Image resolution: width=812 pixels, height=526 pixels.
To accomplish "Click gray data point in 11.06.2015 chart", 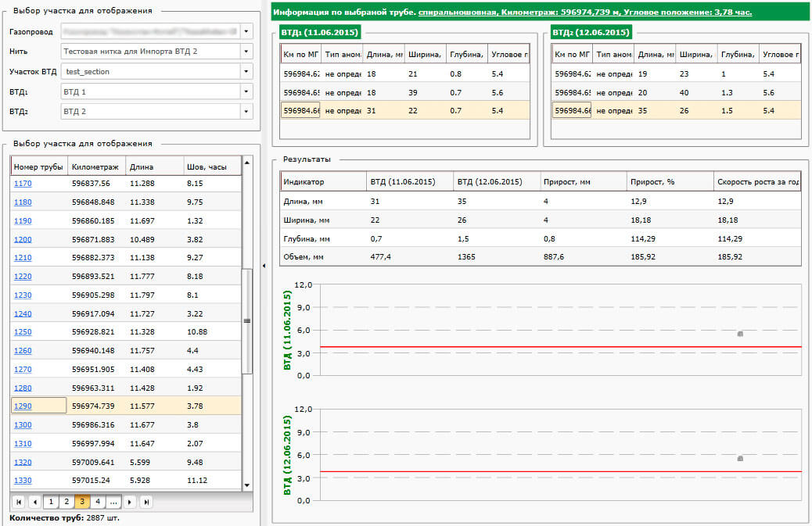I will [x=740, y=334].
